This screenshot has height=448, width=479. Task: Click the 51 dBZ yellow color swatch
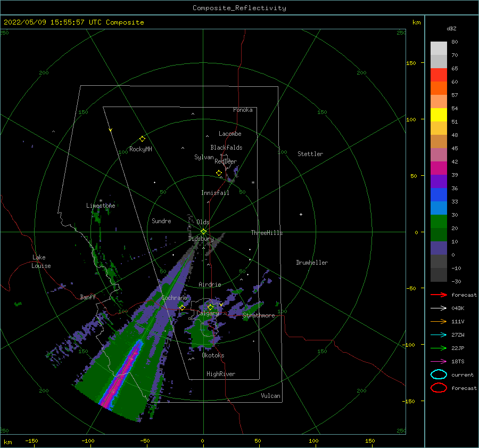point(439,115)
